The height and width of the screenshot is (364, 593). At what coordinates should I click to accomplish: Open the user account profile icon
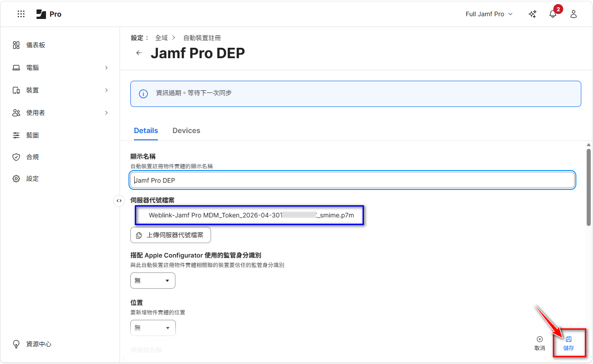tap(574, 14)
